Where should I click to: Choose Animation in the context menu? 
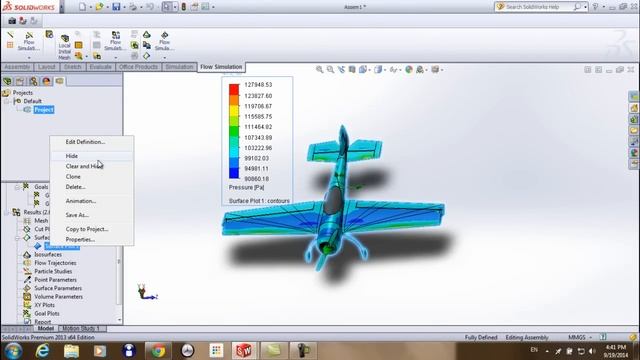coord(81,201)
